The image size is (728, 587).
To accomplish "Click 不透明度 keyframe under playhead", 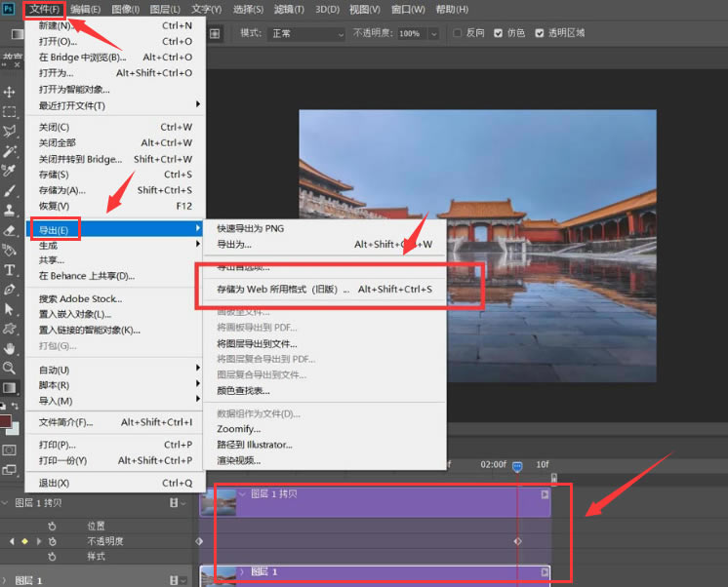I will pos(517,541).
